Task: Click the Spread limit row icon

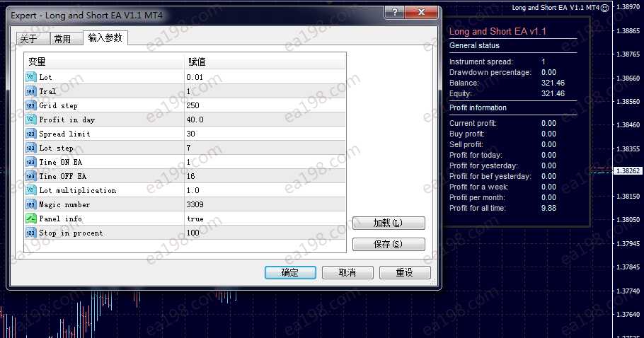Action: click(31, 134)
